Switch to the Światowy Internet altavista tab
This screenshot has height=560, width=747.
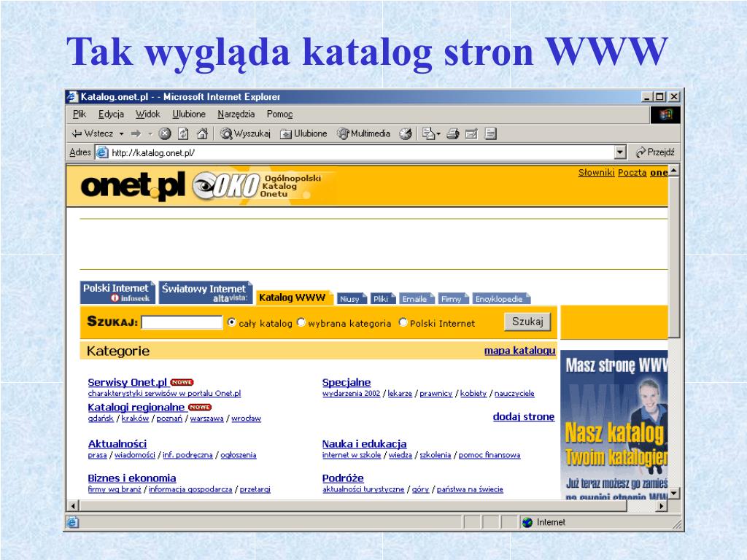click(205, 292)
